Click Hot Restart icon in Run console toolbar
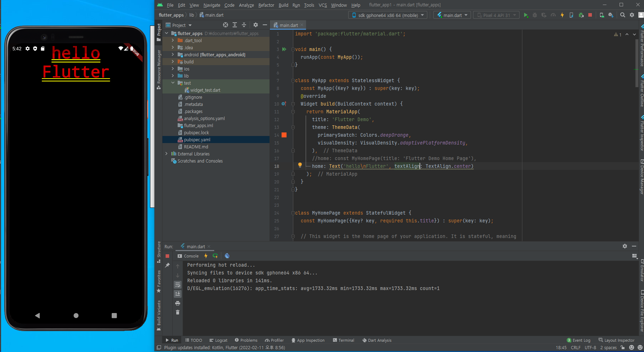The image size is (644, 352). [215, 256]
